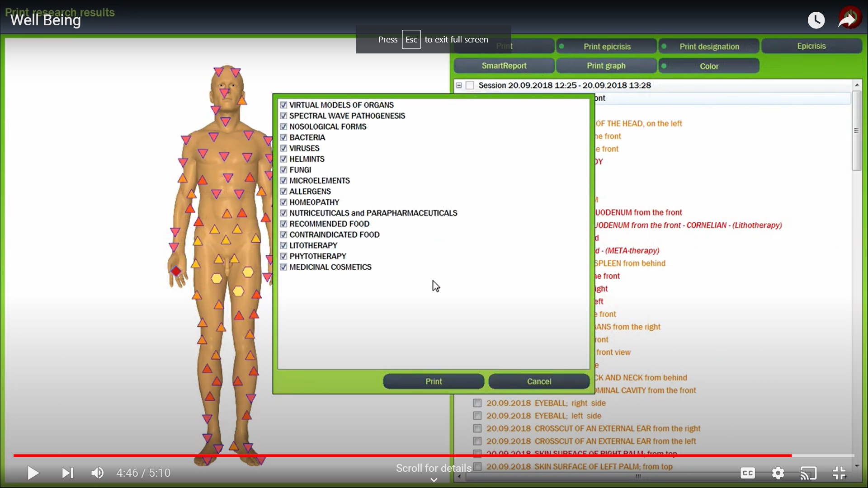Toggle closed captions
This screenshot has height=488, width=868.
pyautogui.click(x=748, y=473)
